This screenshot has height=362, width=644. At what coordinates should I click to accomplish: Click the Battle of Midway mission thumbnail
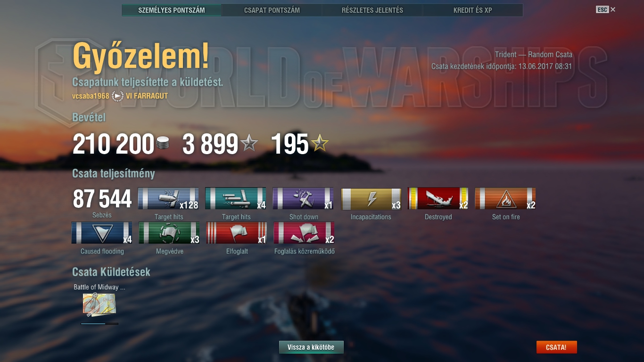(x=99, y=304)
